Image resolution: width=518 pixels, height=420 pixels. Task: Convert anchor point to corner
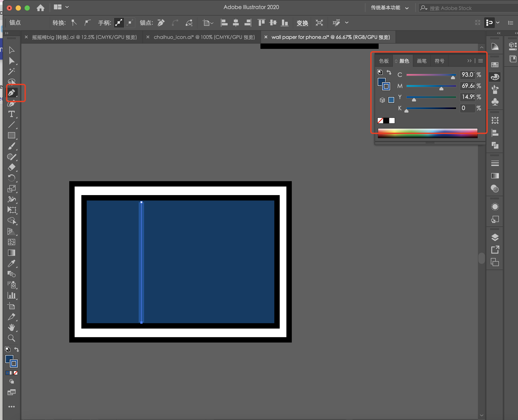click(x=74, y=23)
